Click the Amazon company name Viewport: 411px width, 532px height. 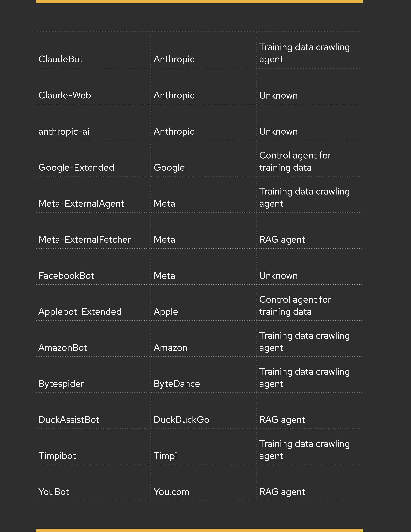pyautogui.click(x=170, y=348)
